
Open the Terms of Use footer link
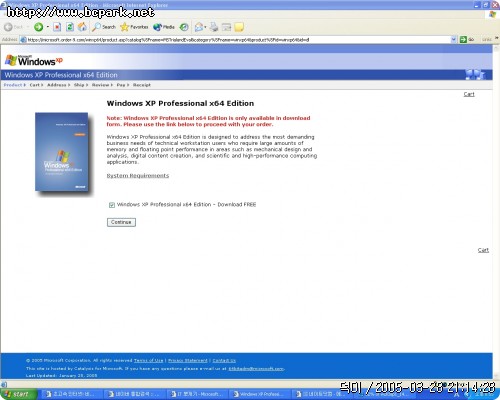(149, 361)
